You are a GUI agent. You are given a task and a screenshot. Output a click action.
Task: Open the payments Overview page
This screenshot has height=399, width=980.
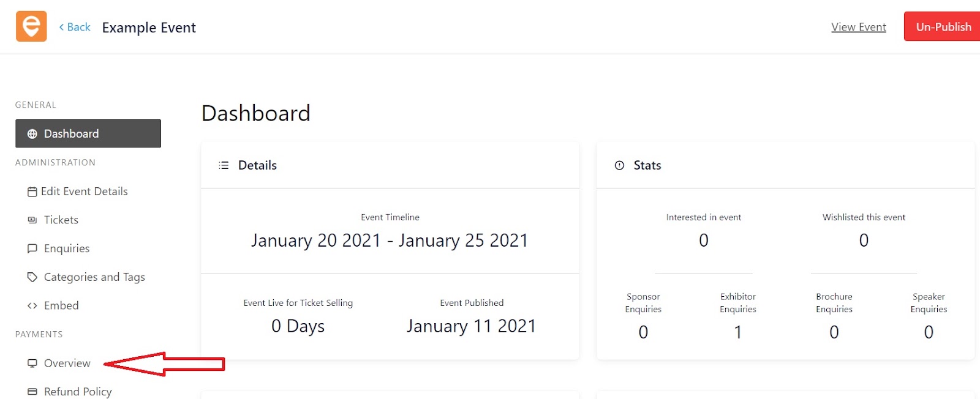[67, 363]
